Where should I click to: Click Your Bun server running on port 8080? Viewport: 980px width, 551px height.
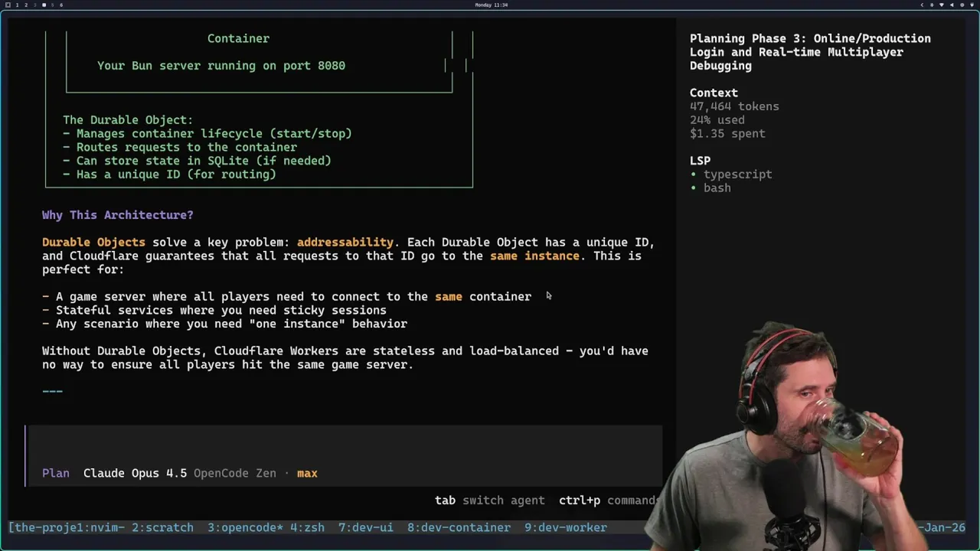[221, 66]
